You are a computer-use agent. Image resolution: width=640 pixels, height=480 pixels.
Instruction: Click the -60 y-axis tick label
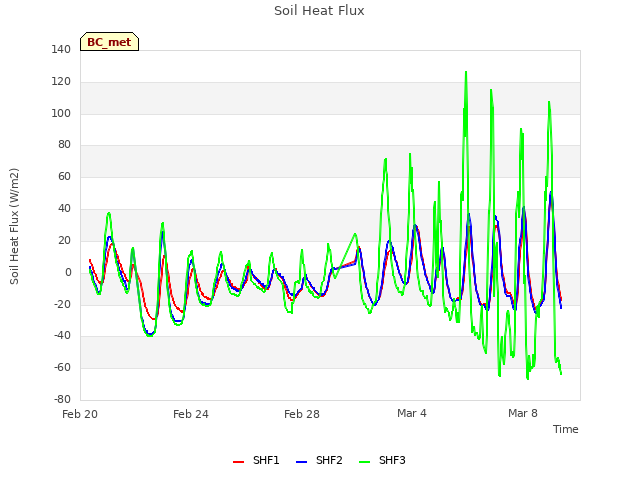(62, 367)
